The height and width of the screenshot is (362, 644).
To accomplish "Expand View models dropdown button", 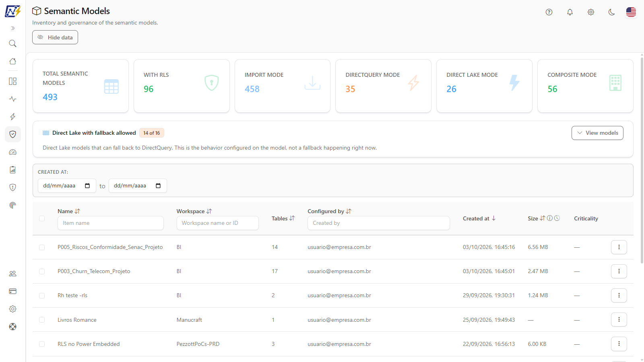I will pos(597,133).
